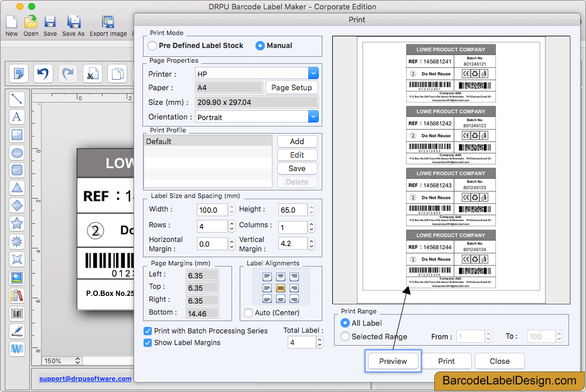Toggle Print with Batch Processing Series
This screenshot has height=392, width=586.
[148, 331]
